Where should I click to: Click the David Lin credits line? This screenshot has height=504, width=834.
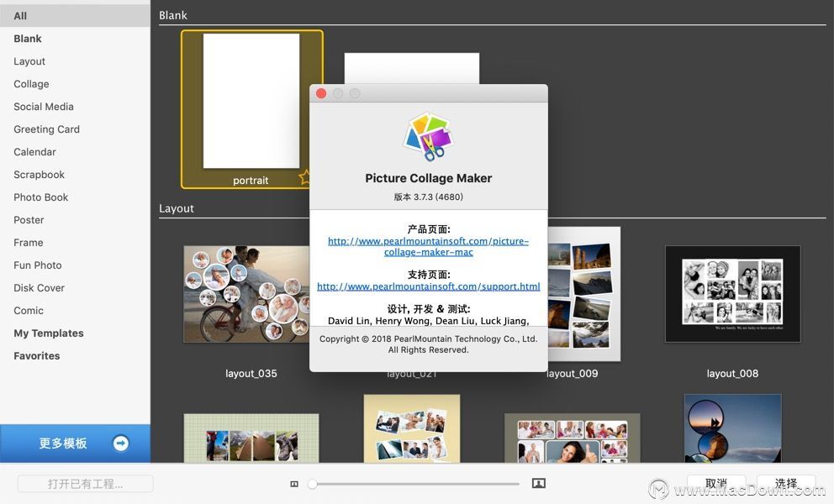point(428,321)
